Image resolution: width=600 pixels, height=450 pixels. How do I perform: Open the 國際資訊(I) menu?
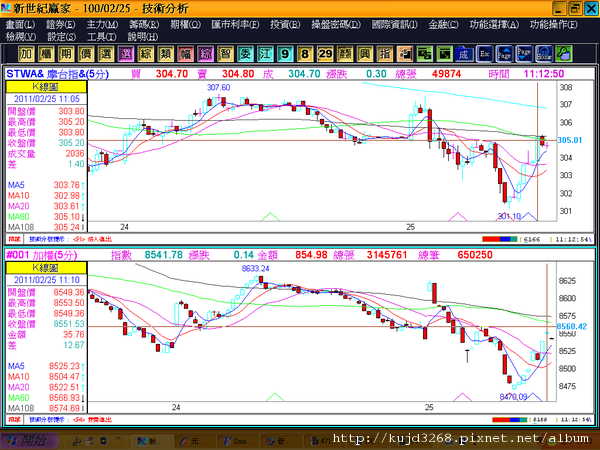pos(395,24)
